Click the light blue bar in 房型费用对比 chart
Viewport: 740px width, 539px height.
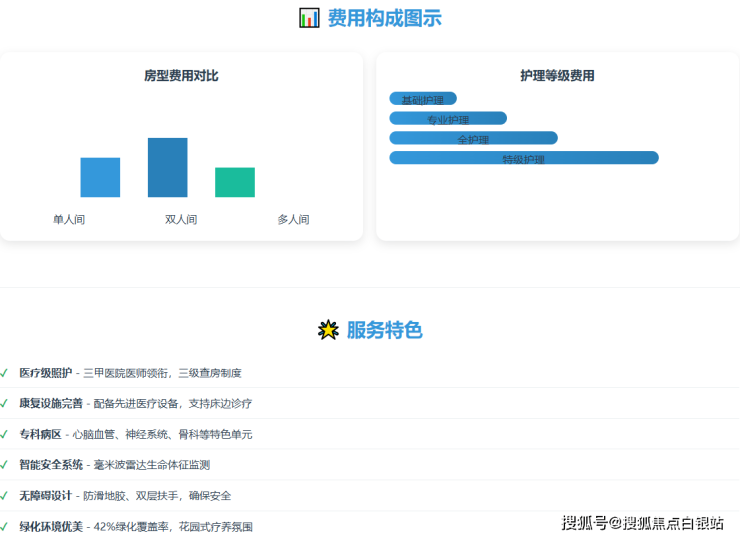point(100,177)
